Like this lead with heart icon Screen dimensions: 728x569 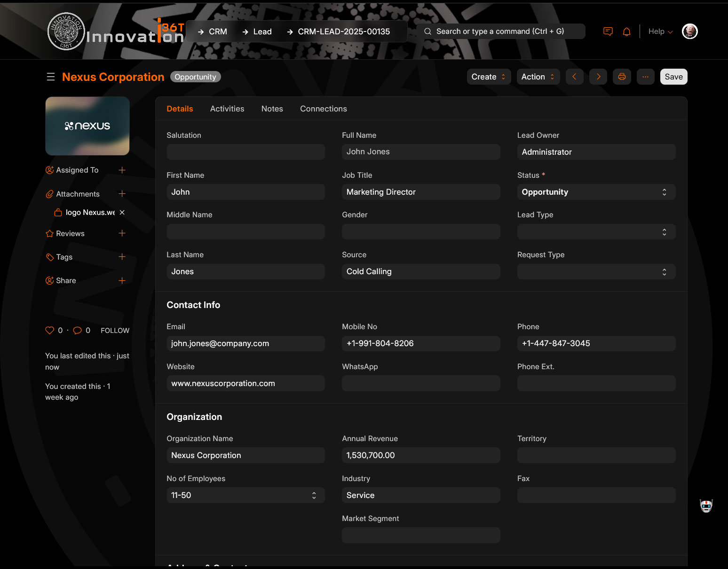coord(49,330)
